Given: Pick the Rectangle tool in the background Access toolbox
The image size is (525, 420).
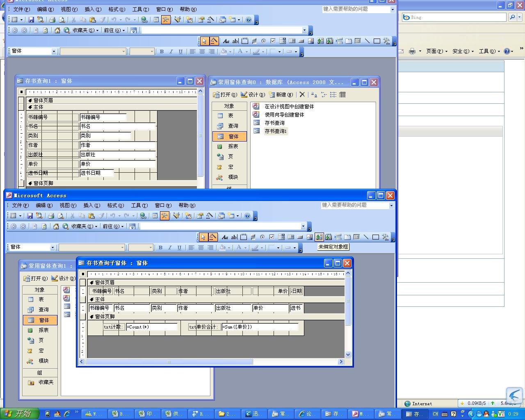Looking at the screenshot, I should [x=377, y=41].
